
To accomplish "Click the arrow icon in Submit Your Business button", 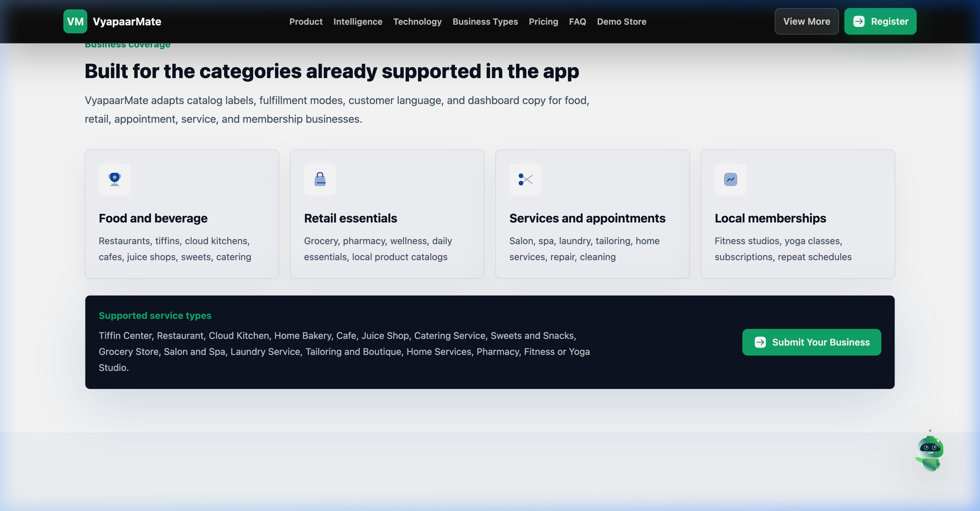I will tap(760, 342).
